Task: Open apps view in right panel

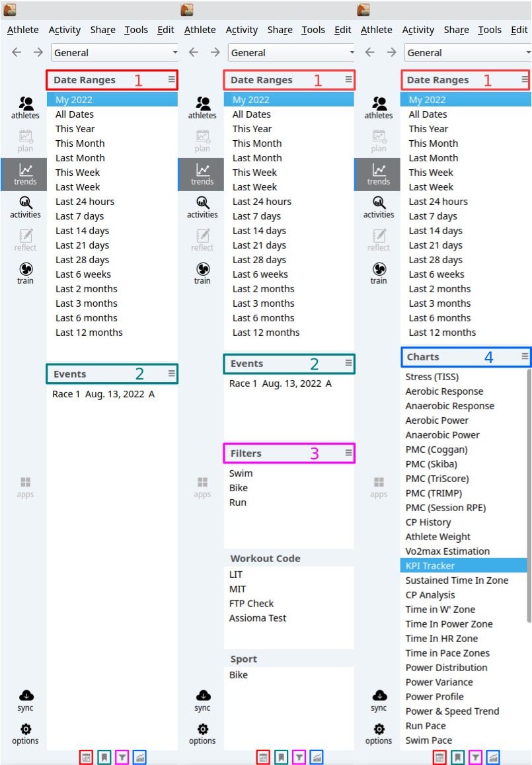Action: [x=379, y=487]
